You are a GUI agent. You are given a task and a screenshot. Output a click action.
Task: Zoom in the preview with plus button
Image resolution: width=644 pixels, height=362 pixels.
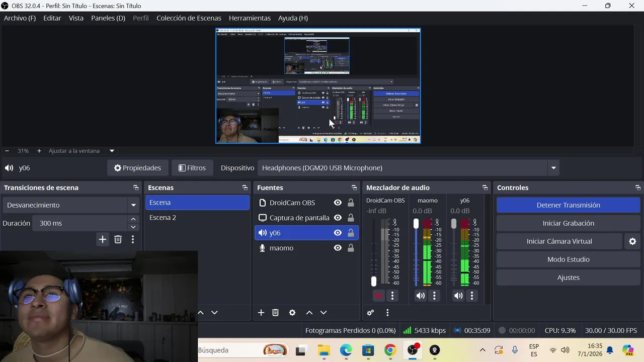(x=39, y=151)
